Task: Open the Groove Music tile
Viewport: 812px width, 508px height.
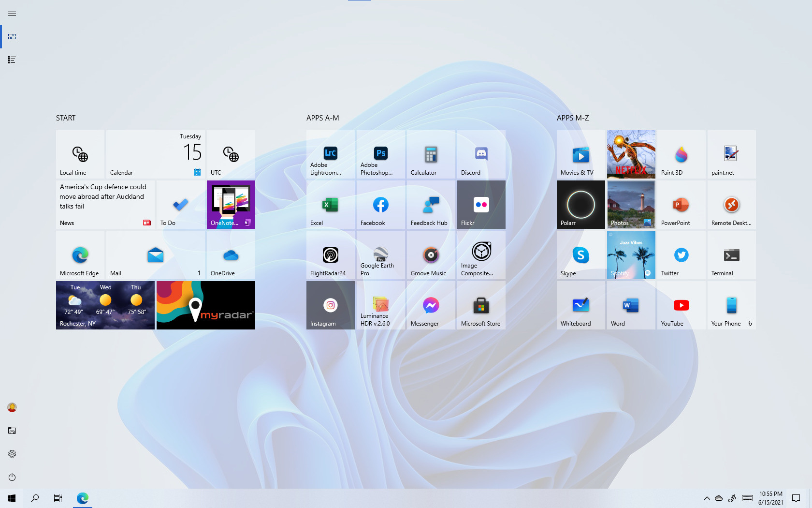Action: 431,255
